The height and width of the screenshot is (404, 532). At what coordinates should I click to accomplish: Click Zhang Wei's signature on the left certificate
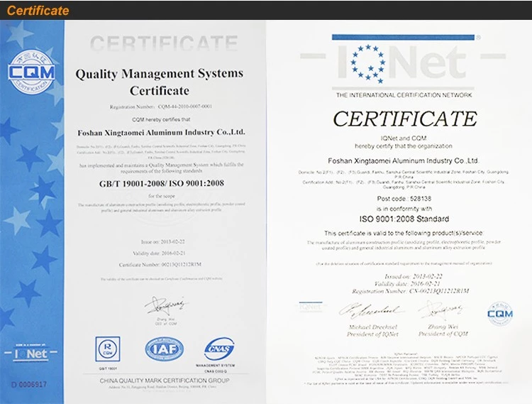[x=166, y=305]
